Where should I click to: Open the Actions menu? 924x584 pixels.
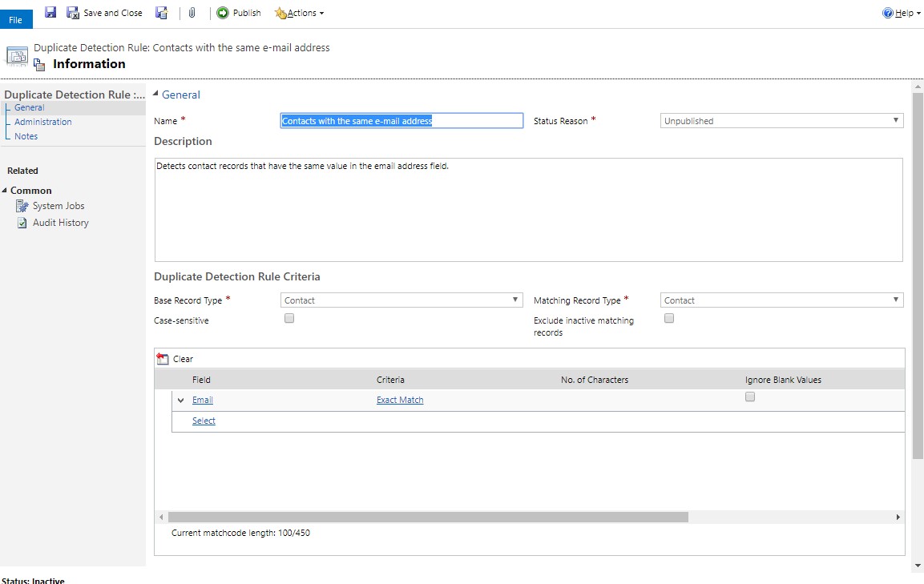point(300,13)
